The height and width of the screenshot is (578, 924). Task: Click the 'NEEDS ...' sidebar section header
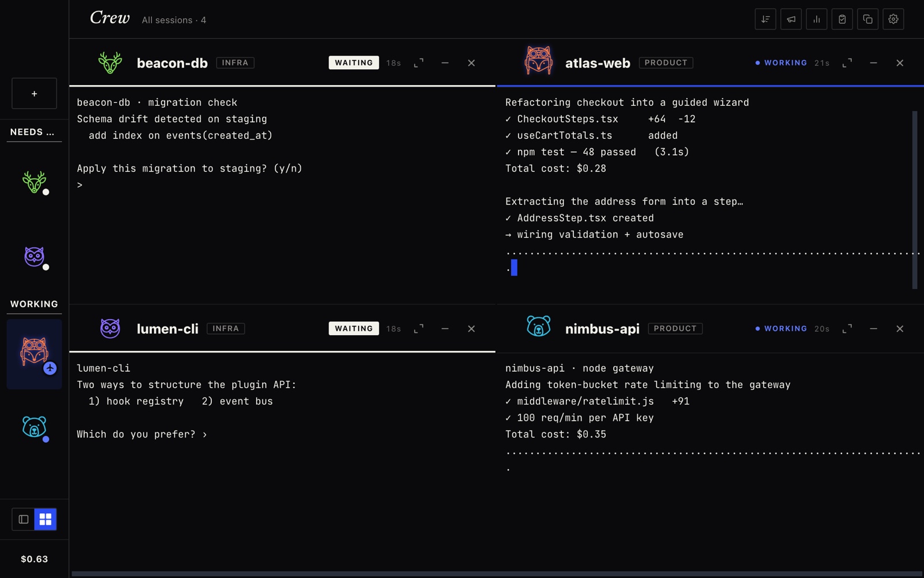[32, 132]
